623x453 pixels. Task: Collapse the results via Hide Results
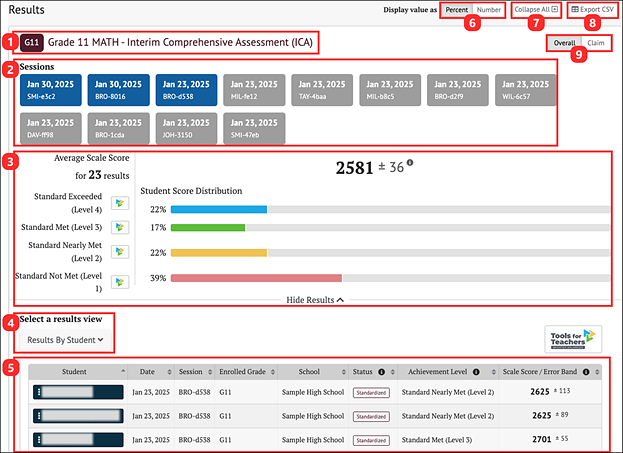pos(315,299)
